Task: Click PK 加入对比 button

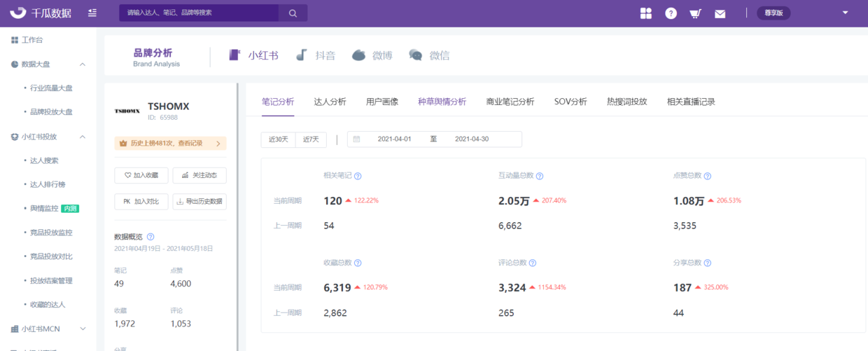Action: tap(141, 202)
